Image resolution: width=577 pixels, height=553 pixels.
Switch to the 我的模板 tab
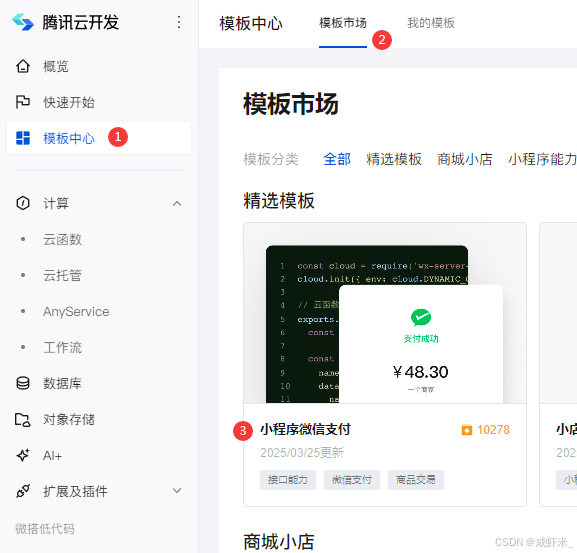(x=431, y=23)
